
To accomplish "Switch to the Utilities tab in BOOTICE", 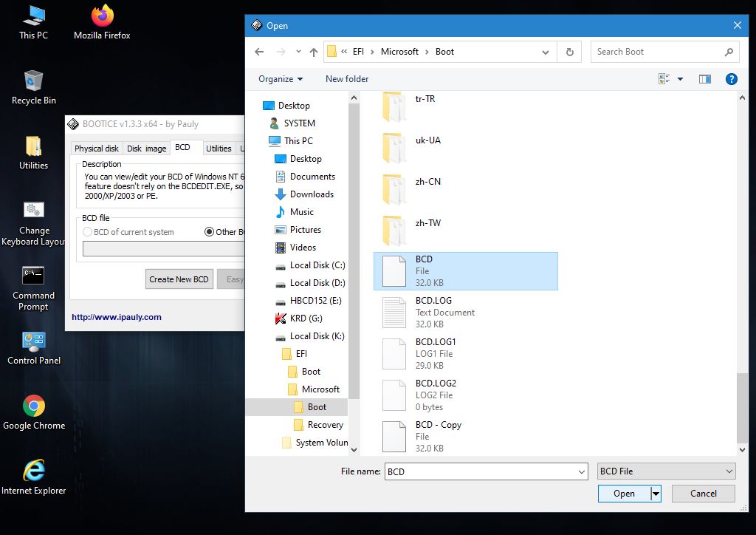I will coord(219,149).
